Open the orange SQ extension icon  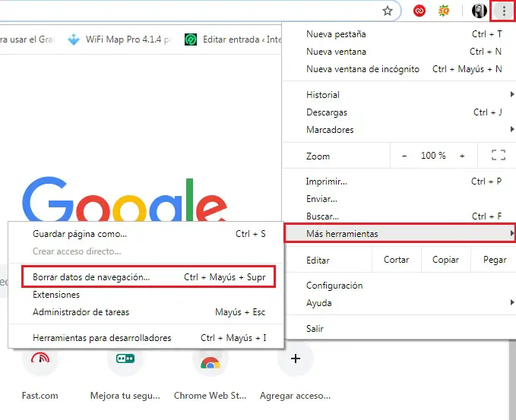point(444,11)
